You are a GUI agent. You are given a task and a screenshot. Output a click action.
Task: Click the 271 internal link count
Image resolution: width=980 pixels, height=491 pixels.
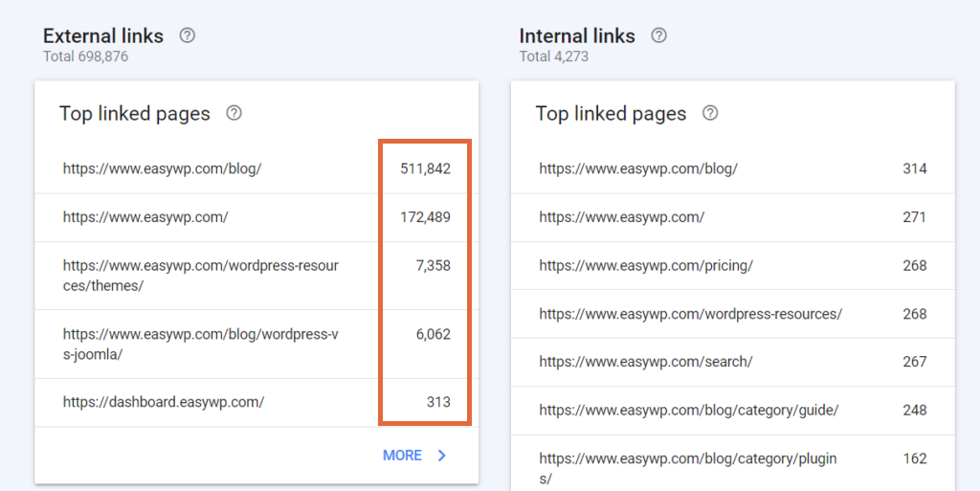point(915,217)
